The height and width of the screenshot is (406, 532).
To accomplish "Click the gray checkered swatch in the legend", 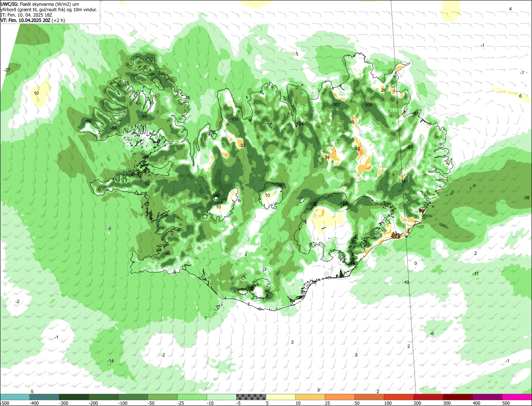I will tap(251, 397).
